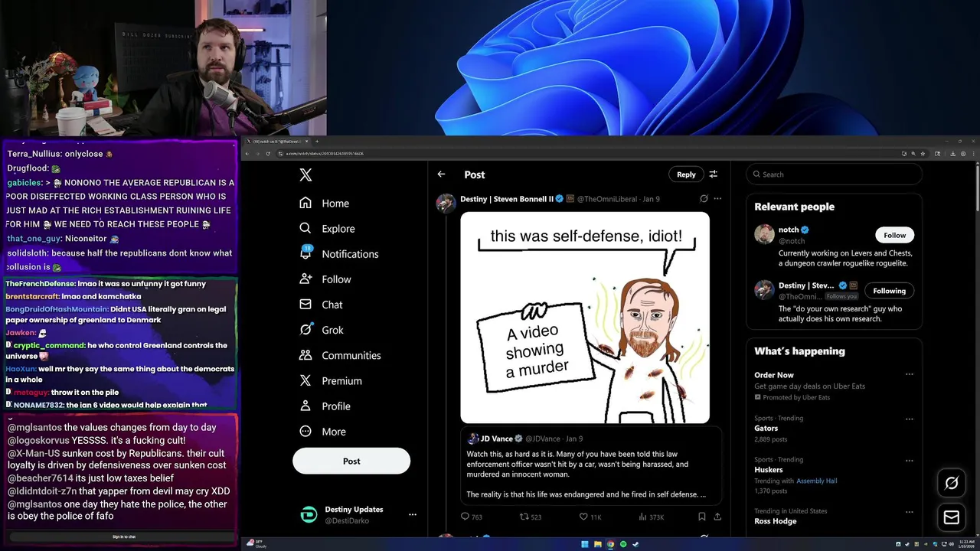The image size is (980, 551).
Task: Open more options for Order Now
Action: coord(909,375)
